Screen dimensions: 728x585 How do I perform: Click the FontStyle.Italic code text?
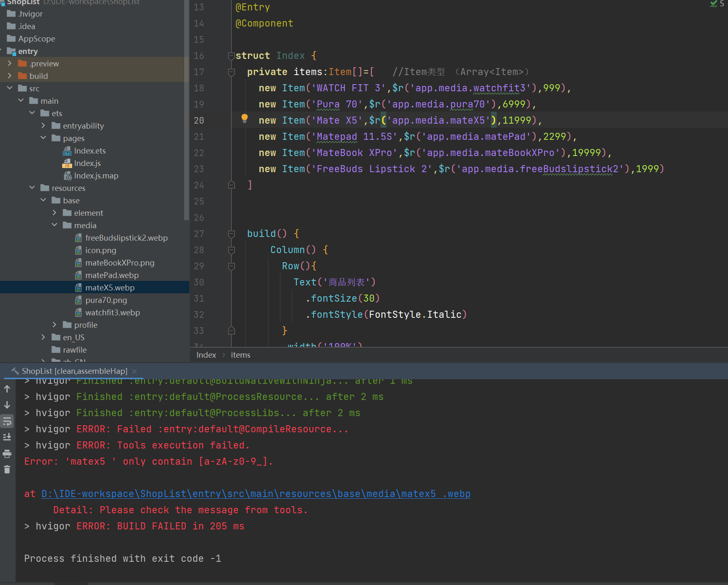(415, 314)
